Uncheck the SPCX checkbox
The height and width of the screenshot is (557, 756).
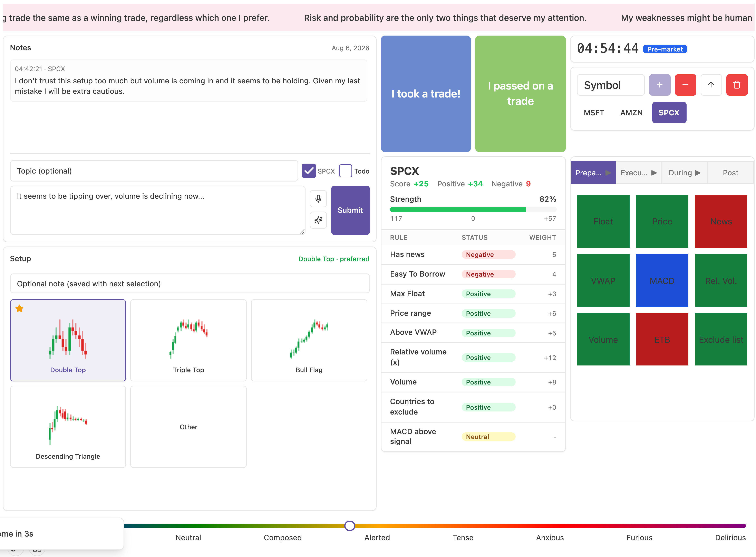(x=308, y=171)
